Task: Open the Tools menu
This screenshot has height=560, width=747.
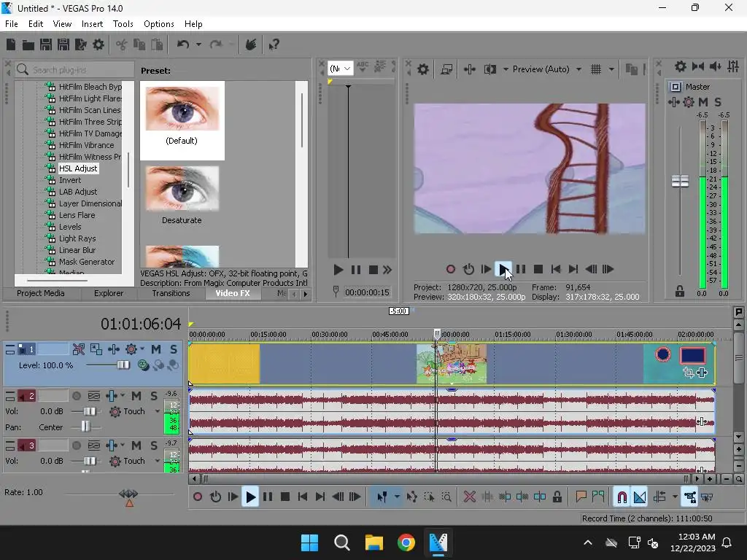Action: [123, 24]
